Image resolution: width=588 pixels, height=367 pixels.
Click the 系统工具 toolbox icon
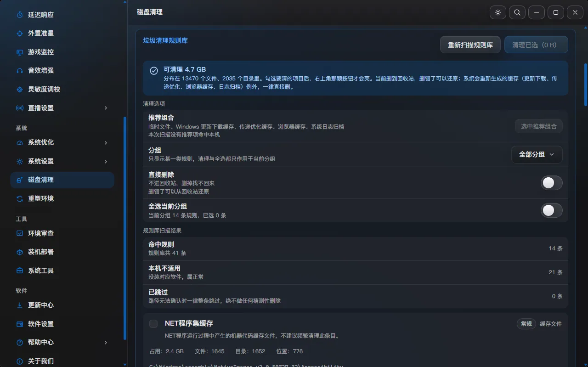[x=20, y=271]
